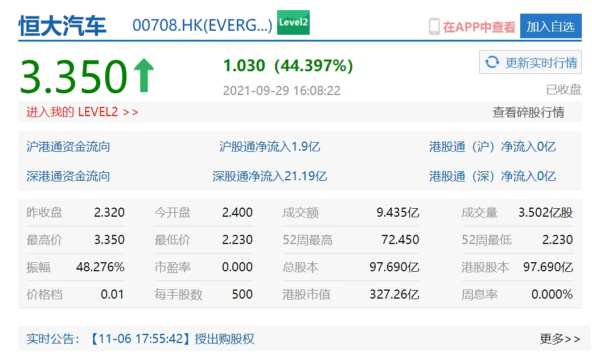Click the green Level2 badge icon
Screen dimensions: 592x364
pyautogui.click(x=293, y=23)
